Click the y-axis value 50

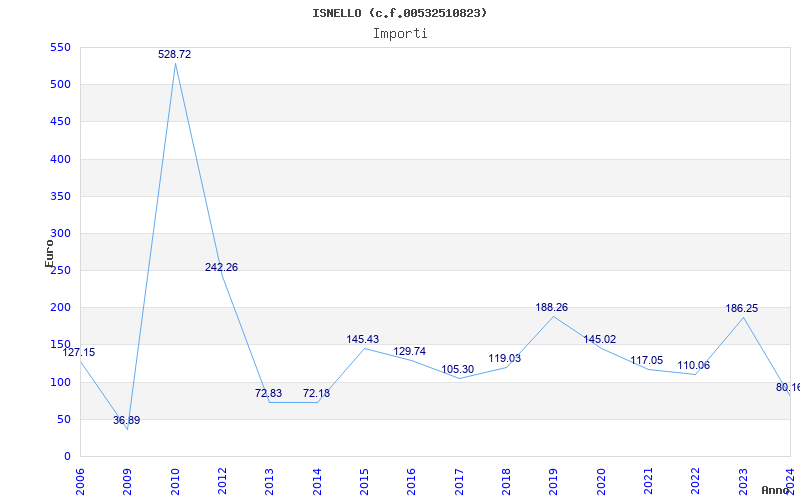pyautogui.click(x=63, y=419)
